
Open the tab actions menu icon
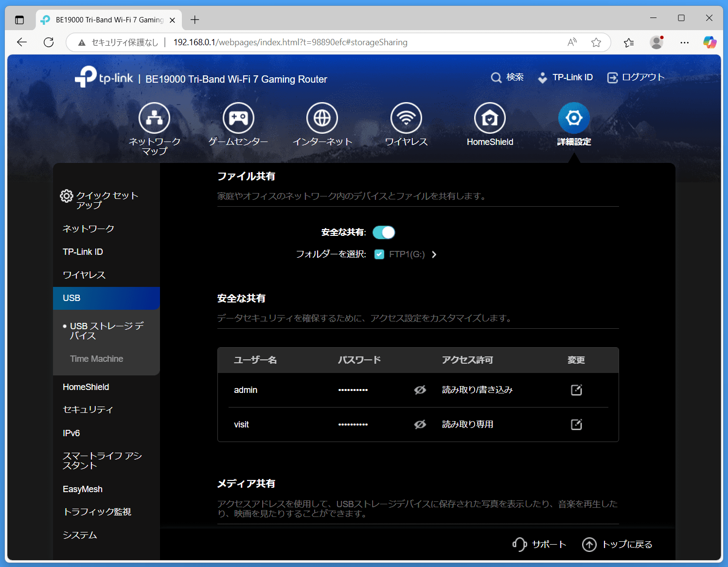[19, 20]
